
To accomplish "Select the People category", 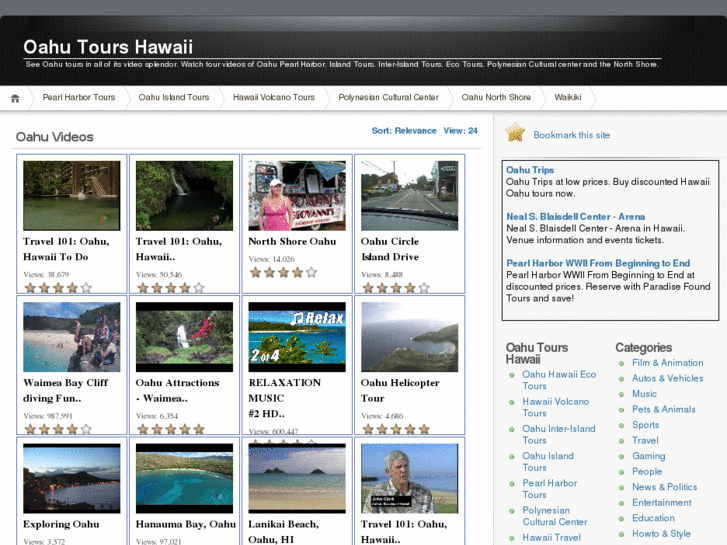I will (x=647, y=472).
